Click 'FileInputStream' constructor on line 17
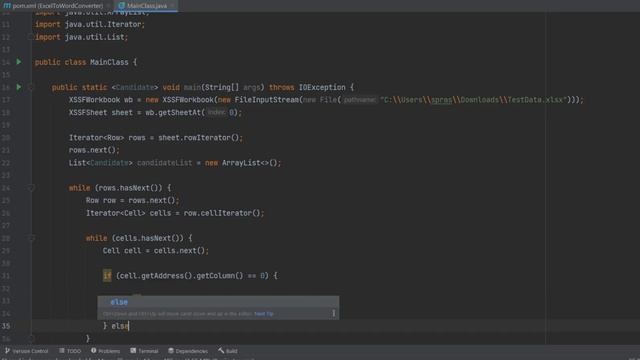This screenshot has width=640, height=360. point(267,100)
